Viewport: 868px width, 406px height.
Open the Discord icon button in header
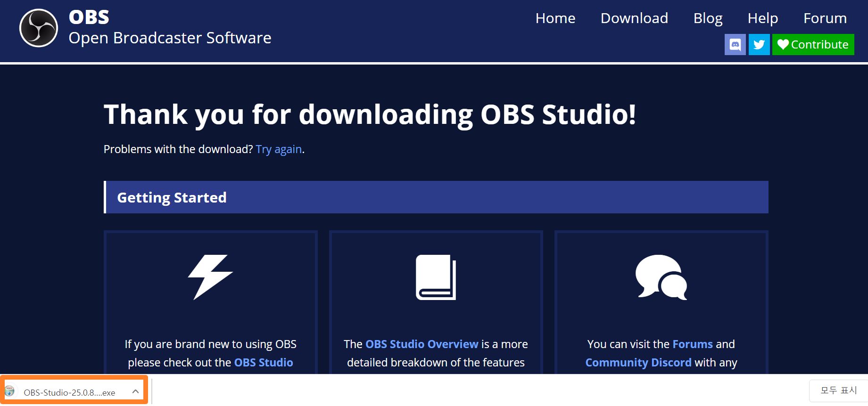tap(735, 45)
